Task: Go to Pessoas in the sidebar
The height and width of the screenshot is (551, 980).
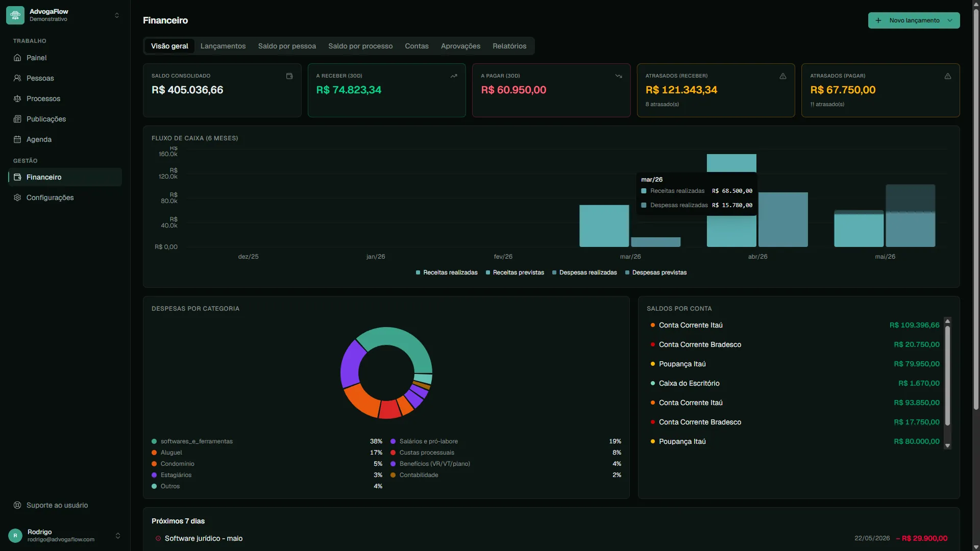Action: [x=65, y=78]
